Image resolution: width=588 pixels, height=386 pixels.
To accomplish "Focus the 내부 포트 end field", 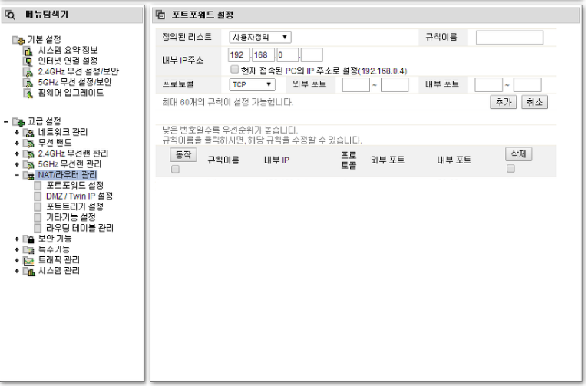I will click(527, 85).
